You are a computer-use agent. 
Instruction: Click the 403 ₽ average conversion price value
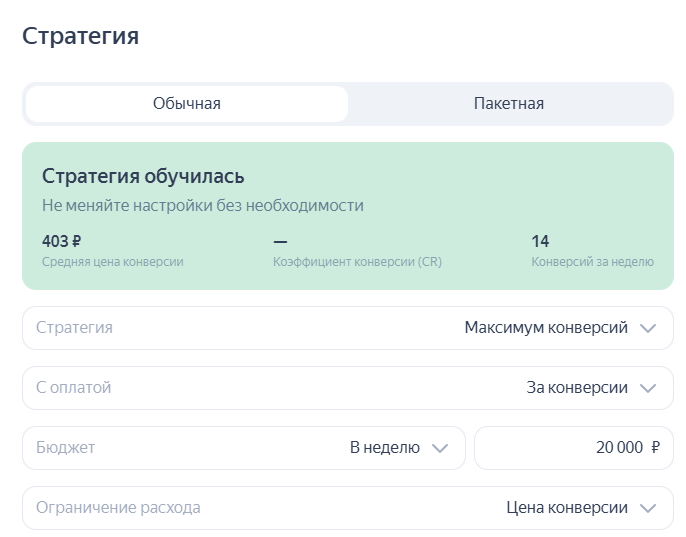click(62, 241)
